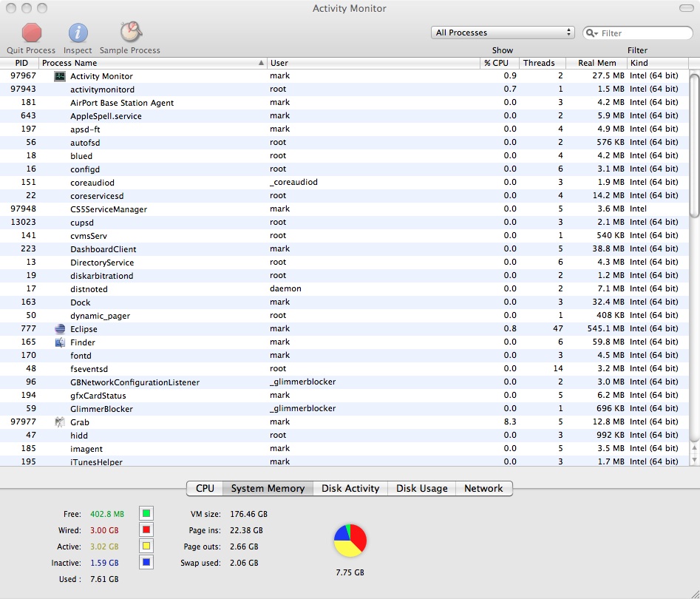Open the Disk Activity tab

tap(350, 488)
